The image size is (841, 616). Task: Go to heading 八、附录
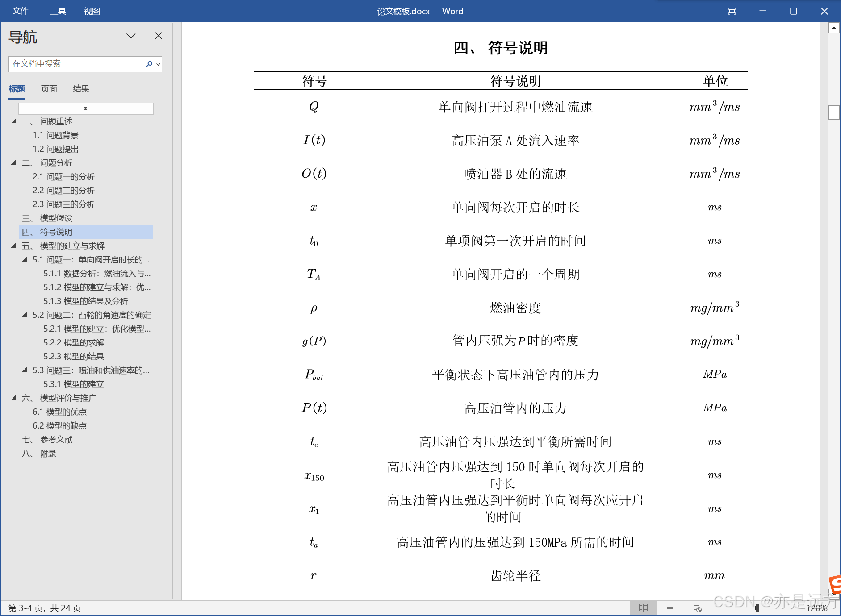tap(39, 454)
